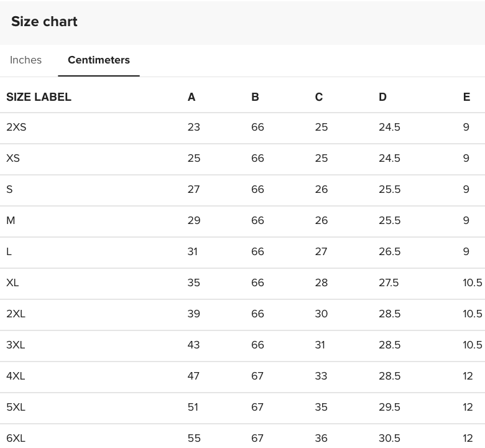This screenshot has width=485, height=448.
Task: Click the S size row label
Action: click(x=9, y=190)
